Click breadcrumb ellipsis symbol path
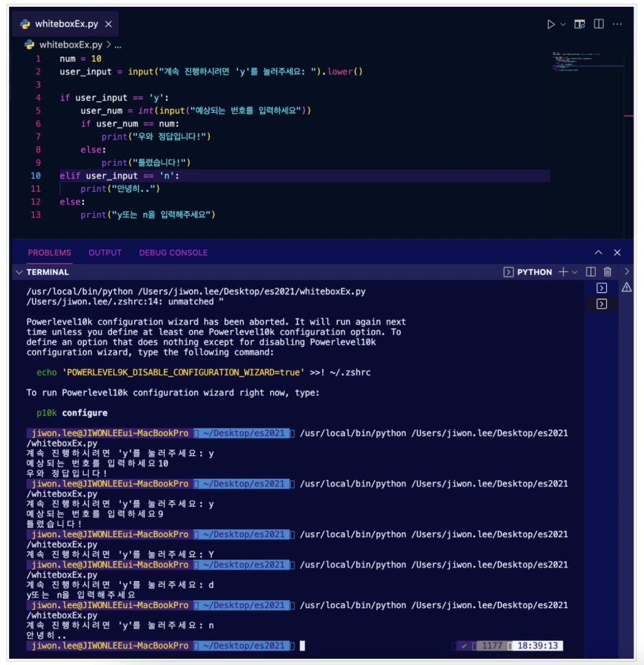Viewport: 644px width, 665px height. tap(118, 45)
